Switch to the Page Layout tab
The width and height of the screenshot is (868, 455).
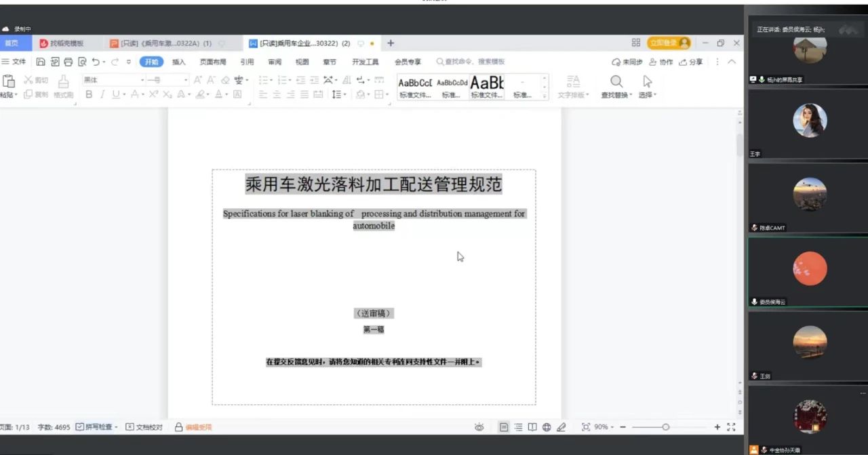point(213,62)
